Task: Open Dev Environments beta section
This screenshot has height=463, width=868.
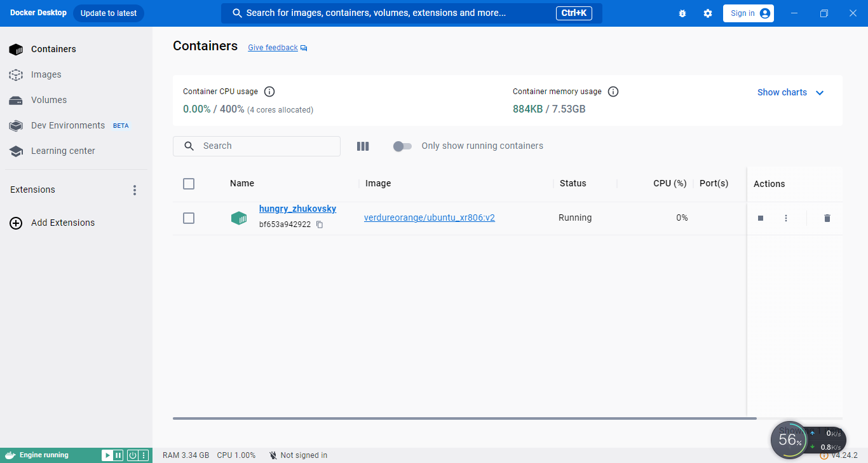Action: (76, 125)
